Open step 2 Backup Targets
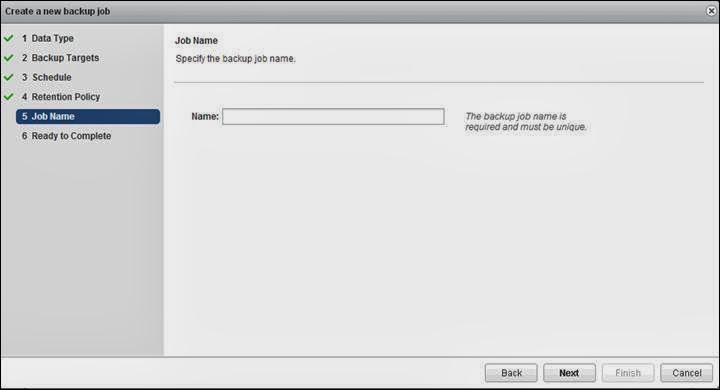The image size is (720, 390). 60,58
